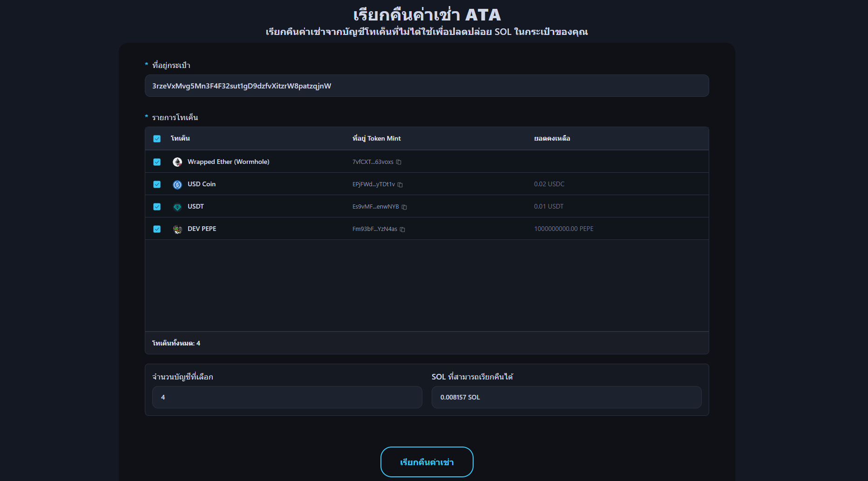Copy the USDT mint address

coord(404,207)
